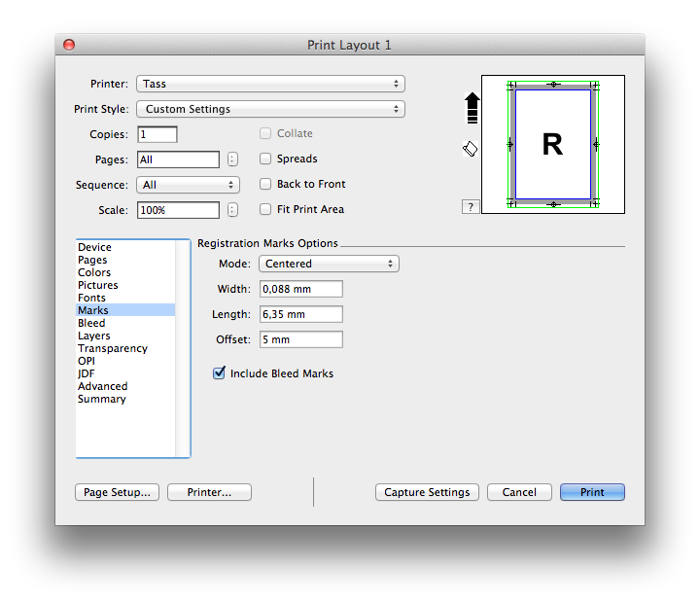Expand the Print Style Custom Settings dropdown

(270, 109)
